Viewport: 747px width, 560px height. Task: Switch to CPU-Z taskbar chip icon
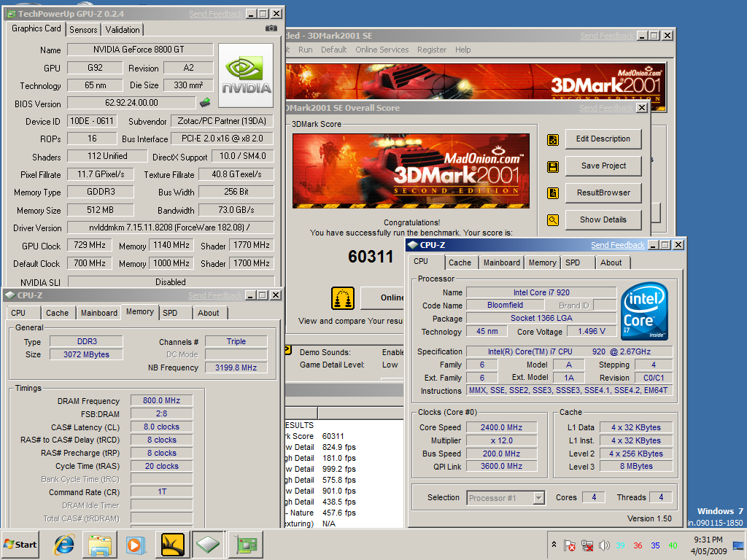pos(208,544)
